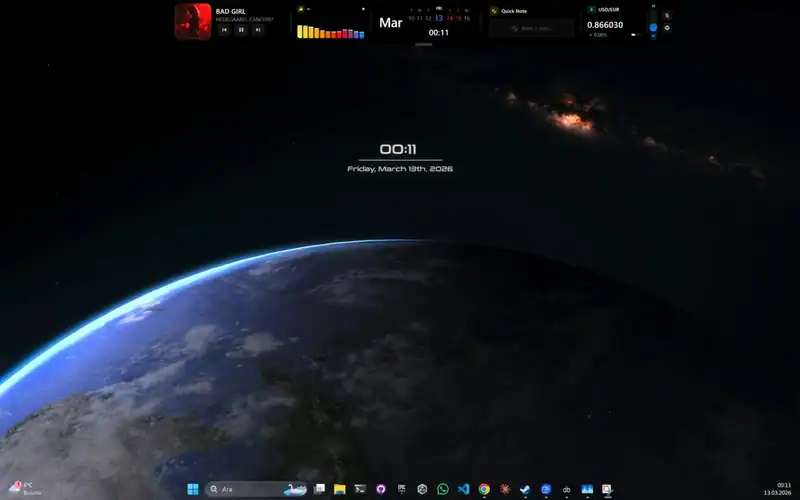Open the weather widget in taskbar corner
This screenshot has height=500, width=800.
(26, 488)
